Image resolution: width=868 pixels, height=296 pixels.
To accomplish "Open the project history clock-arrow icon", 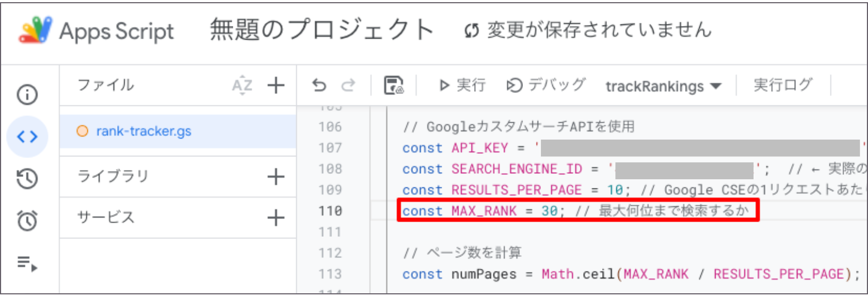I will pyautogui.click(x=27, y=179).
